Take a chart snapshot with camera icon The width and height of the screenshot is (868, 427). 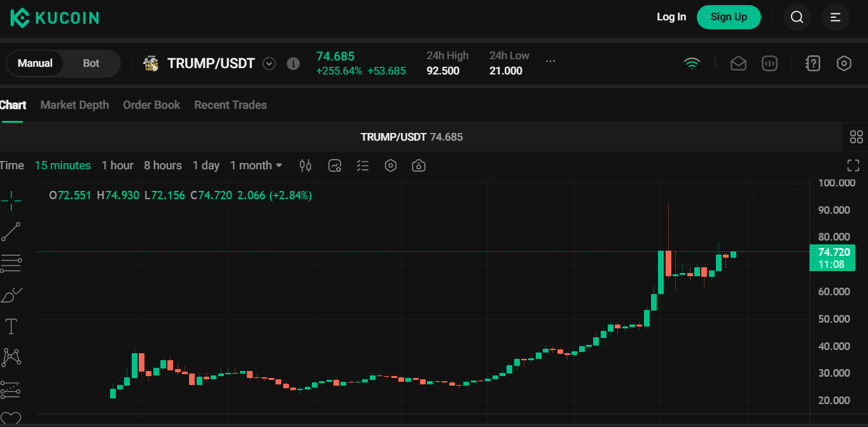coord(419,165)
